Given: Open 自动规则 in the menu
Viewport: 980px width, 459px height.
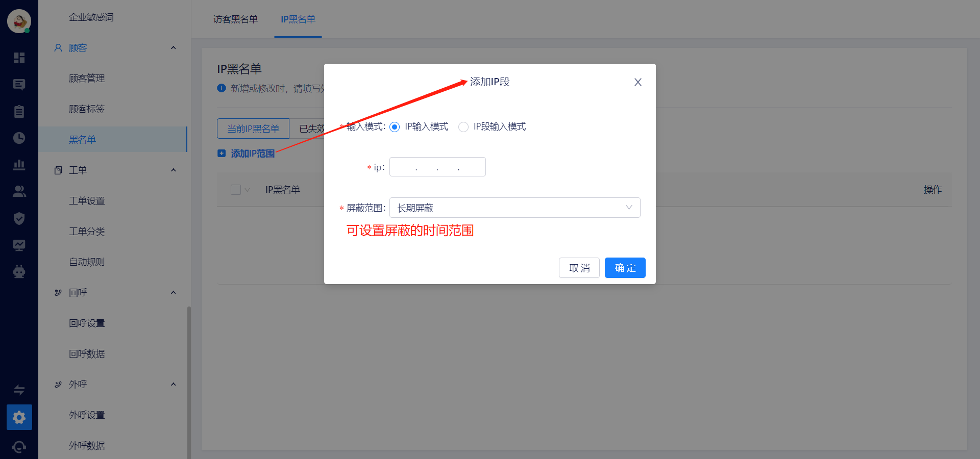Looking at the screenshot, I should [87, 262].
